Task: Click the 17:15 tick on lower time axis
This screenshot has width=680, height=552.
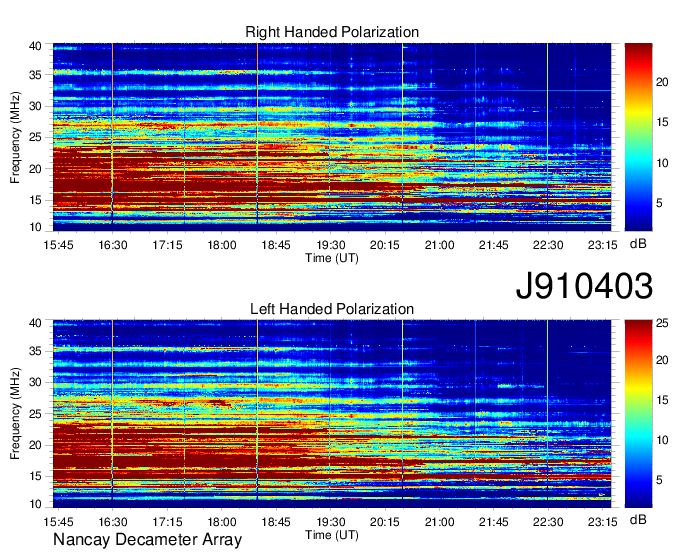Action: tap(167, 522)
